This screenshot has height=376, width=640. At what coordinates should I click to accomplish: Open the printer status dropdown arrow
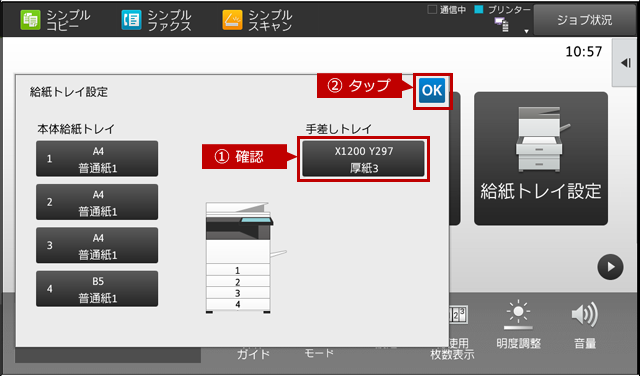(526, 31)
